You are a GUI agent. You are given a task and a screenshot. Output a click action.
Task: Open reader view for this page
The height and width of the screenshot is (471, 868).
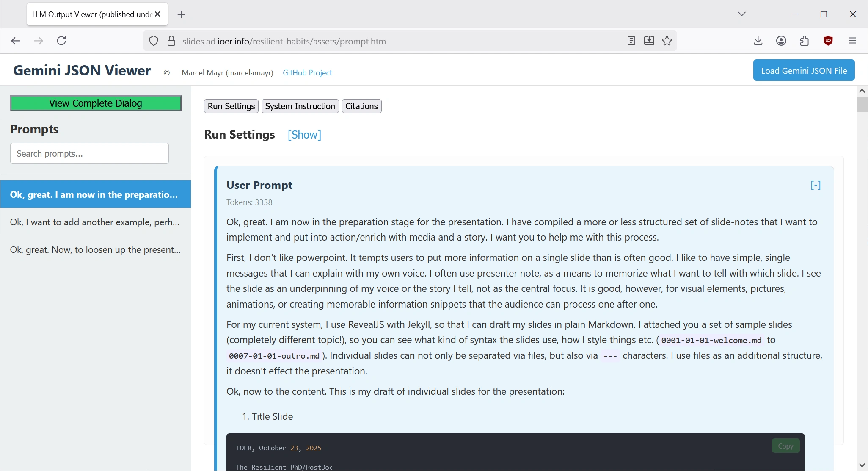click(x=631, y=41)
